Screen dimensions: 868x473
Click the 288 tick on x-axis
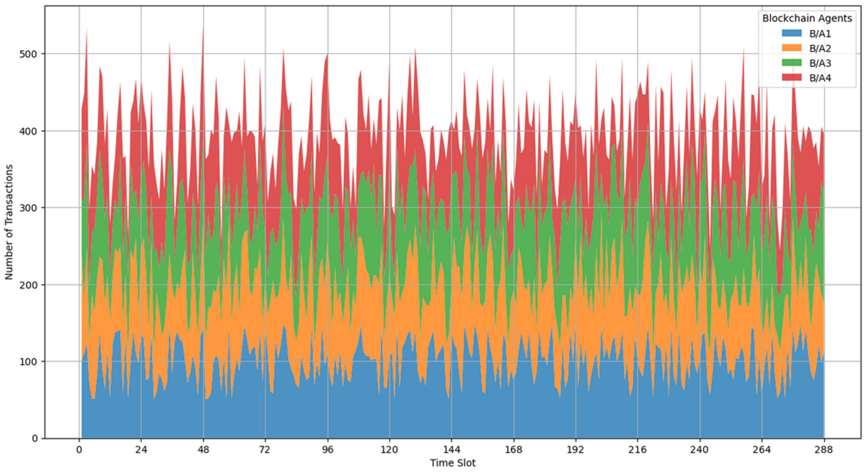pos(824,450)
